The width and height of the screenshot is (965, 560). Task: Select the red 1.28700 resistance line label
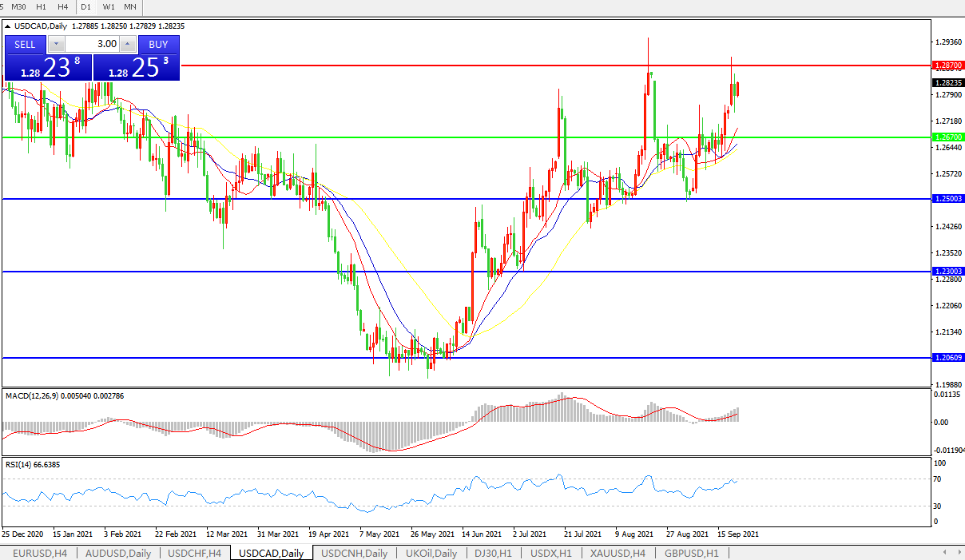(948, 65)
